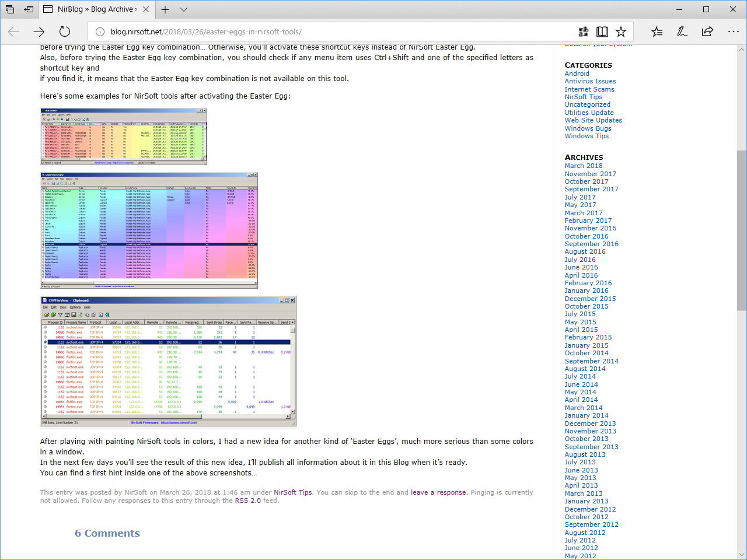Open the April 2015 archive
747x560 pixels.
point(581,330)
